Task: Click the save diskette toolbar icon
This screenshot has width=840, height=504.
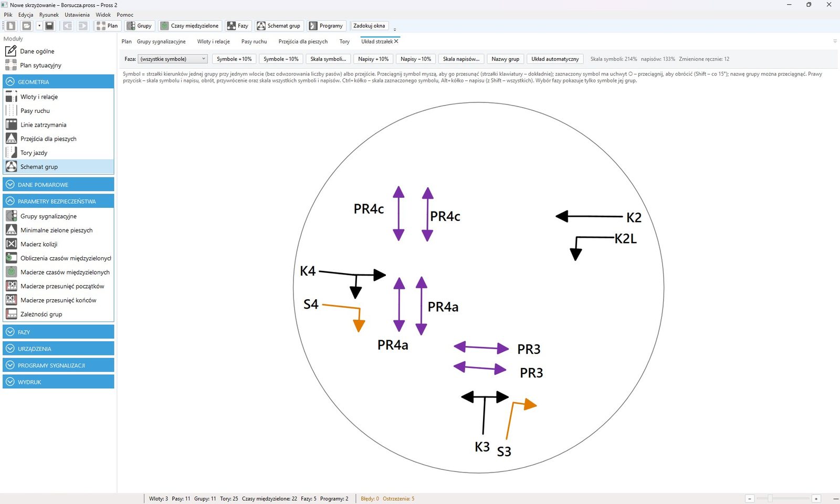Action: tap(49, 26)
